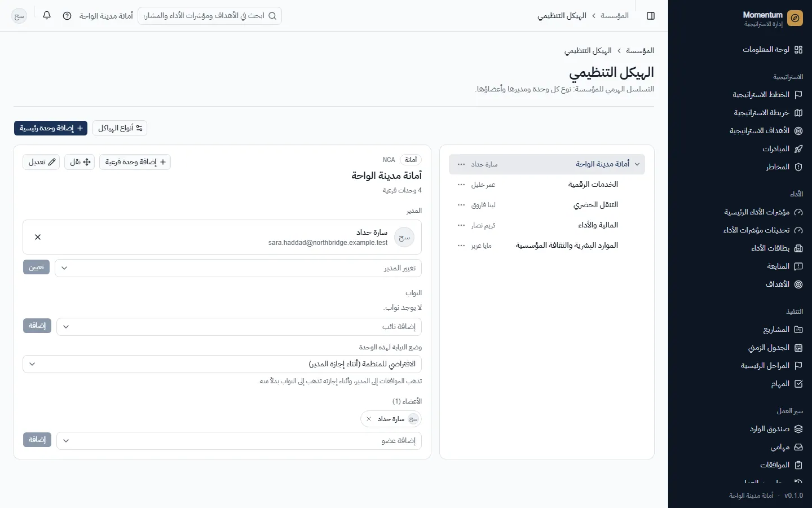The width and height of the screenshot is (812, 508).
Task: Open more options for التنقل الحضري row
Action: [x=461, y=205]
